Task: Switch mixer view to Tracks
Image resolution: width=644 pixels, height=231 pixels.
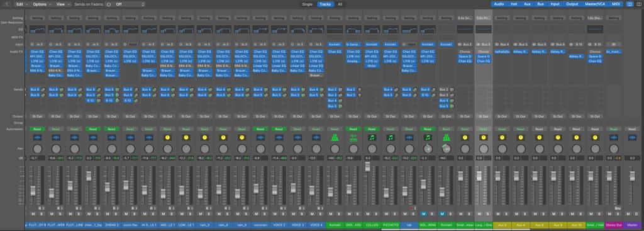Action: tap(325, 4)
